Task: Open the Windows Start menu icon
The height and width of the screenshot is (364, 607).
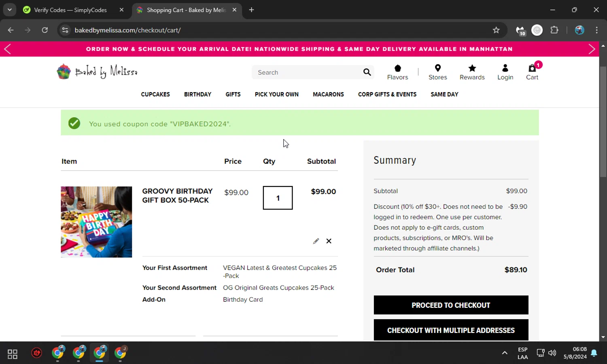Action: coord(13,354)
